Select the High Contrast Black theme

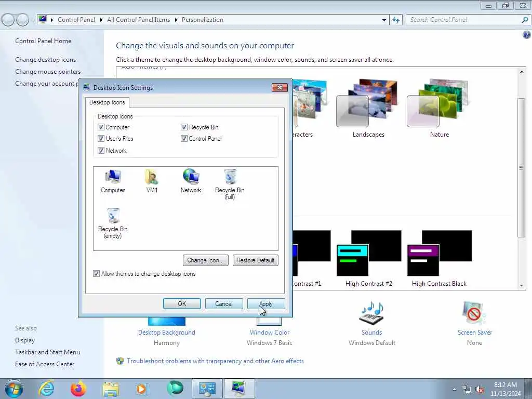(440, 259)
